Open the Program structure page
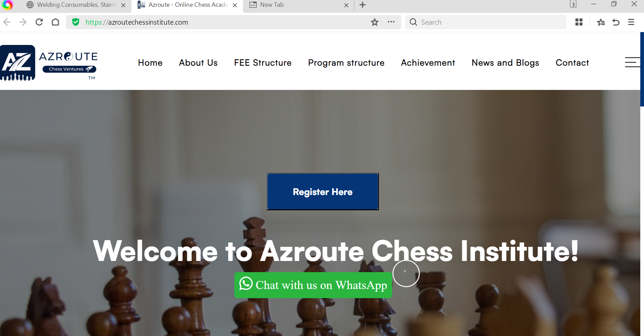This screenshot has height=336, width=644. tap(346, 63)
